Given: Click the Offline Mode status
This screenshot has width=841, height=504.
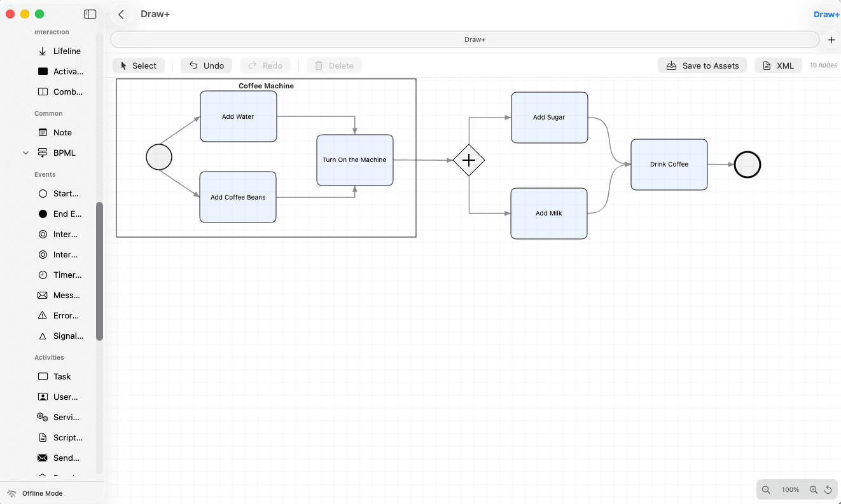Looking at the screenshot, I should (42, 493).
